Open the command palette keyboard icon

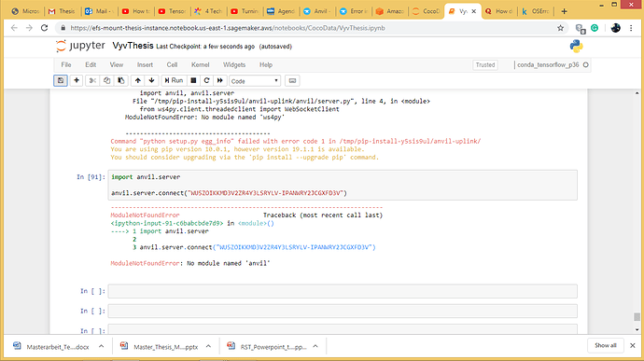coord(292,80)
